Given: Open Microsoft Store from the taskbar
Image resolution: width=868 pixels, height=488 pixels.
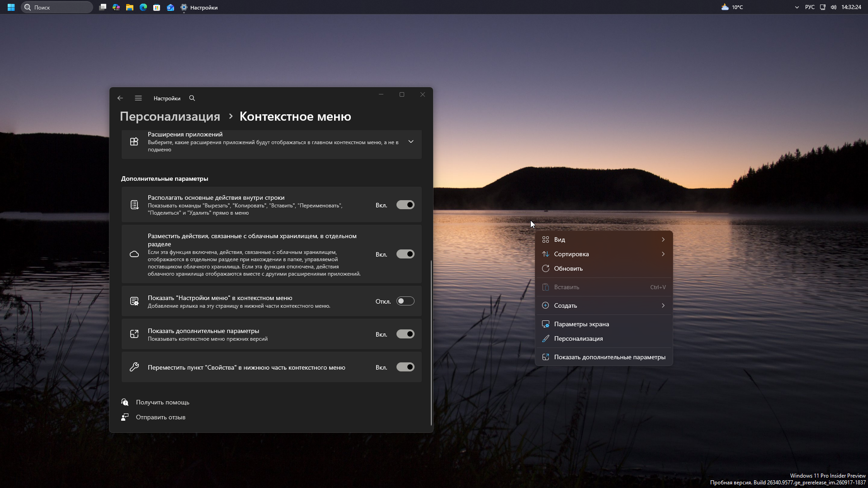Looking at the screenshot, I should click(157, 7).
